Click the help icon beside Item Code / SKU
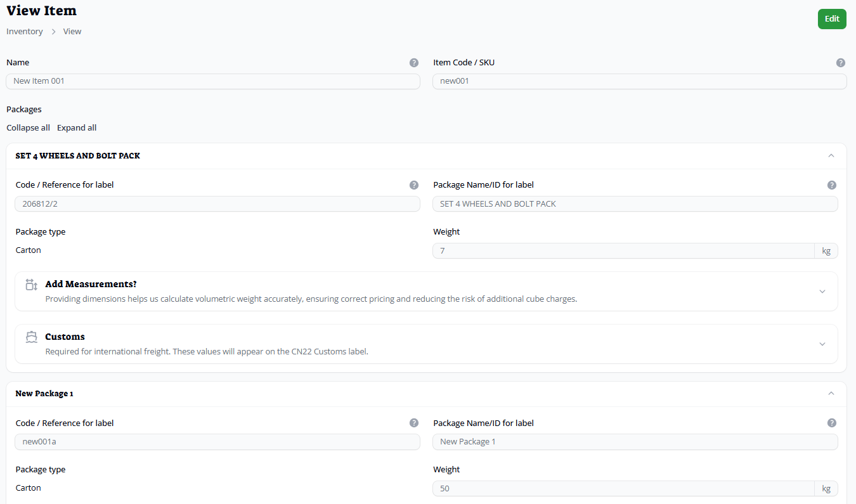Image resolution: width=856 pixels, height=504 pixels. [x=840, y=63]
